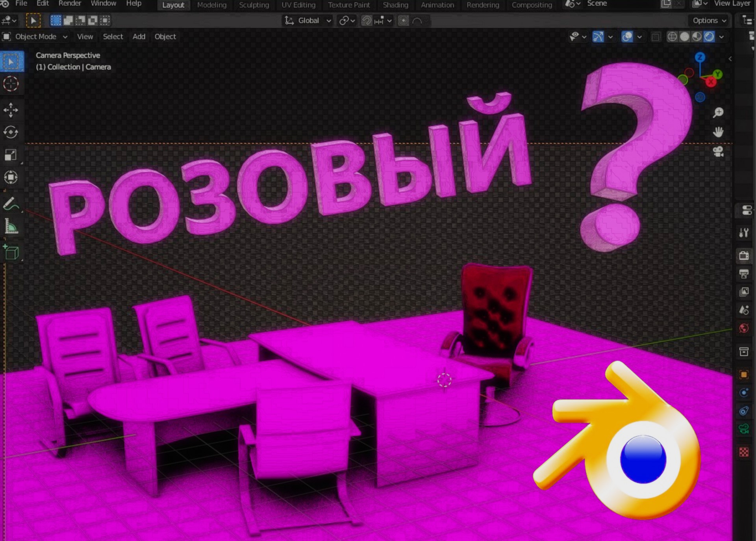Select the Select Box tool
Viewport: 756px width, 541px height.
point(12,62)
